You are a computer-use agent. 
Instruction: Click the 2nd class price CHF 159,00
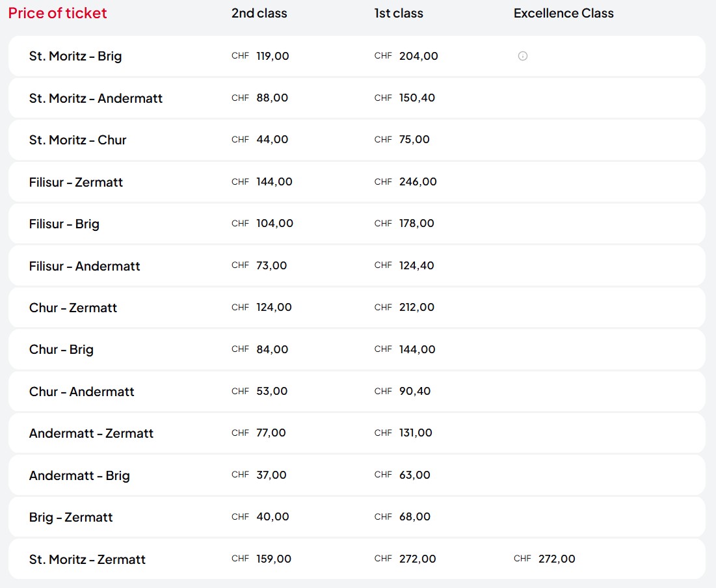point(261,559)
